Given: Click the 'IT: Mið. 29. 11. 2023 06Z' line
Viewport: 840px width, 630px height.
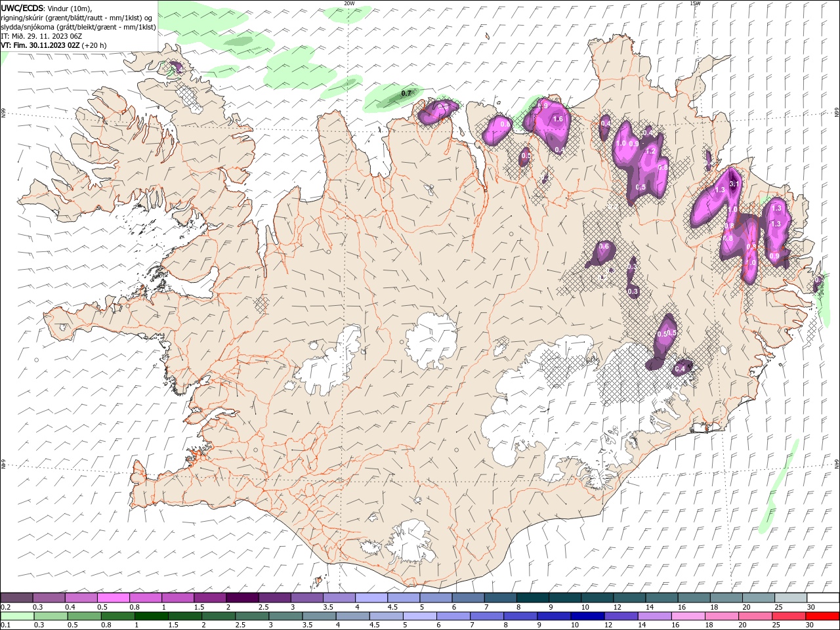Looking at the screenshot, I should tap(41, 36).
